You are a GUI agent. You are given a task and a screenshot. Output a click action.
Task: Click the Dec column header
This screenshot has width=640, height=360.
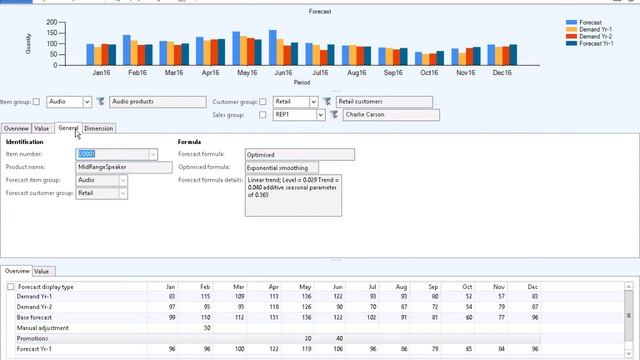533,287
